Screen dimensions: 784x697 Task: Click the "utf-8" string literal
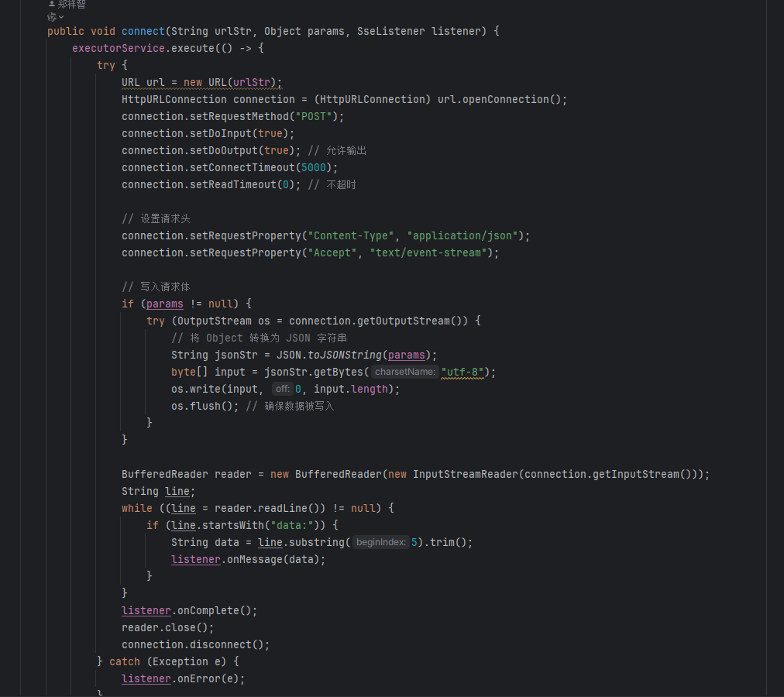462,372
